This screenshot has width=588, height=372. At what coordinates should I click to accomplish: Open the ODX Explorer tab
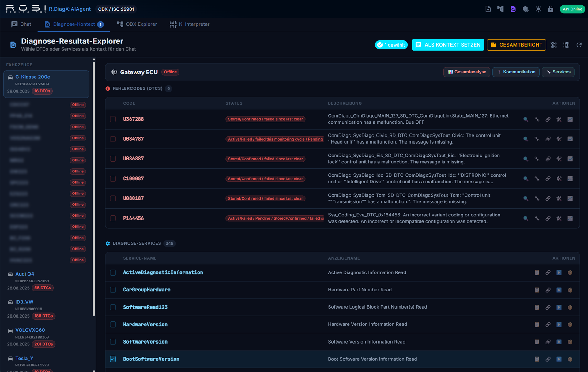coord(137,24)
